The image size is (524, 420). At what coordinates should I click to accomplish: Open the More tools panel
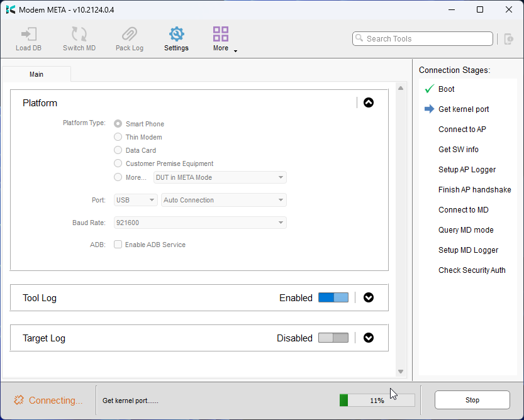click(x=220, y=35)
